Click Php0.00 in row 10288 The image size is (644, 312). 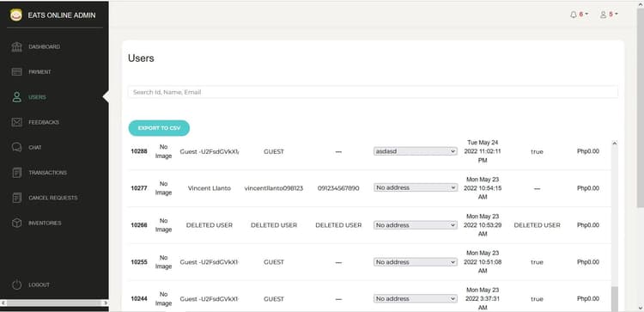(587, 151)
